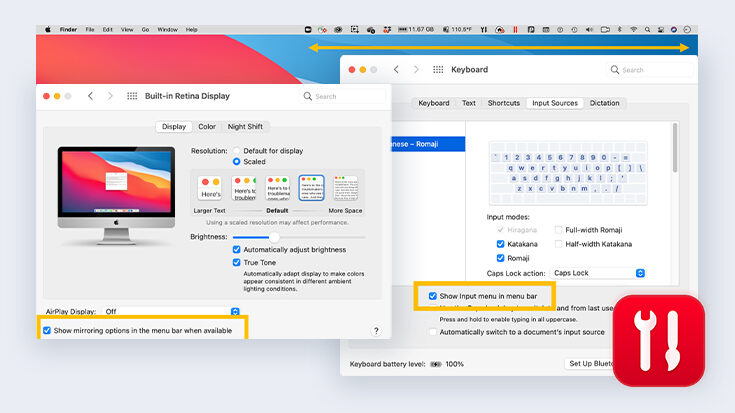Toggle Show Input menu in menu bar
This screenshot has height=413, width=735.
(x=433, y=296)
